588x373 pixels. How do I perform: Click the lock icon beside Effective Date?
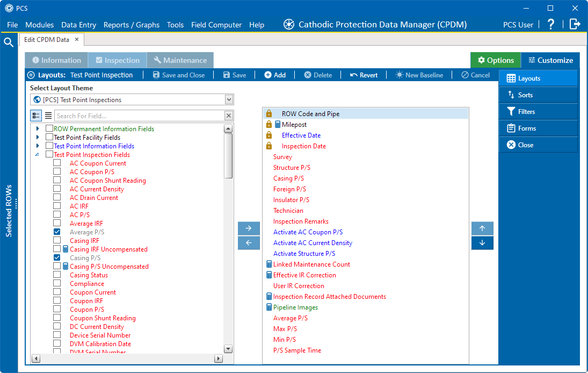269,135
